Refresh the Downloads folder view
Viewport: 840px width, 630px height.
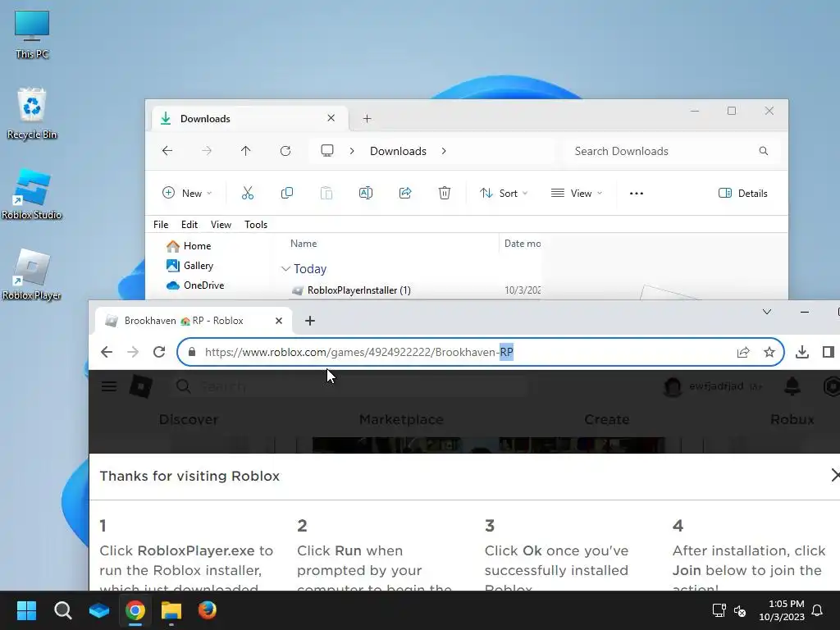point(285,151)
